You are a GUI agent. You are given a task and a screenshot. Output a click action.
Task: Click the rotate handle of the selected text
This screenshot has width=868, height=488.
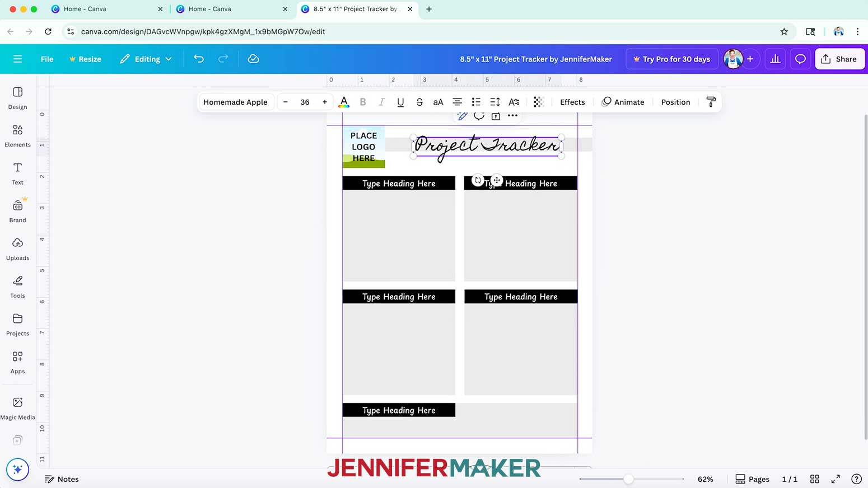(478, 180)
